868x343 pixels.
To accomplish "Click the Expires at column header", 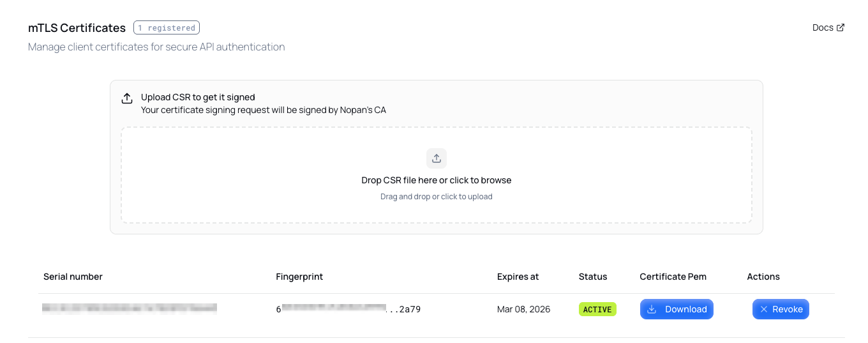I will tap(518, 277).
